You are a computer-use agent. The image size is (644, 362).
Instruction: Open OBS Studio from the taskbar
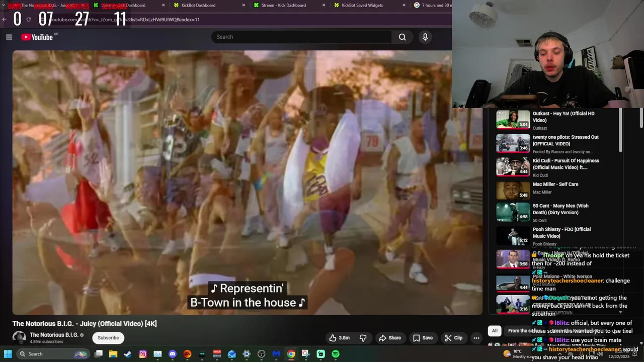(x=261, y=354)
